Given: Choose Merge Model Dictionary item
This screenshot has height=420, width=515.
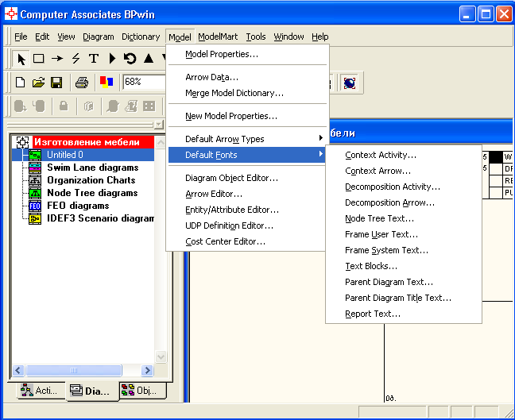Looking at the screenshot, I should pos(247,93).
